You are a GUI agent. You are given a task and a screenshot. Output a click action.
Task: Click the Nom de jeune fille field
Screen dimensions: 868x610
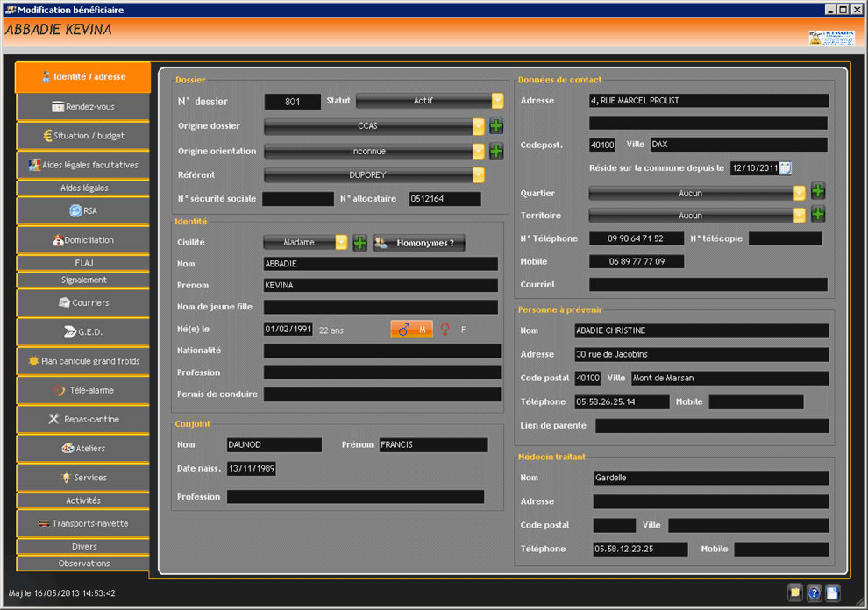(x=381, y=307)
